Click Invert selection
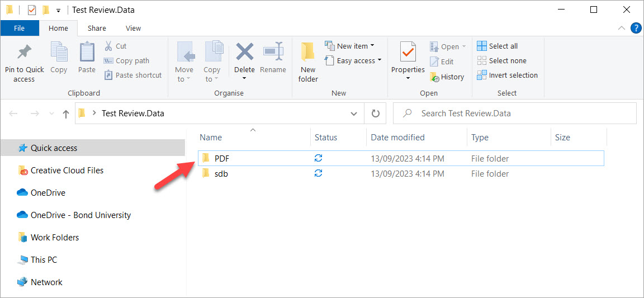Viewport: 644px width, 298px height. 507,75
